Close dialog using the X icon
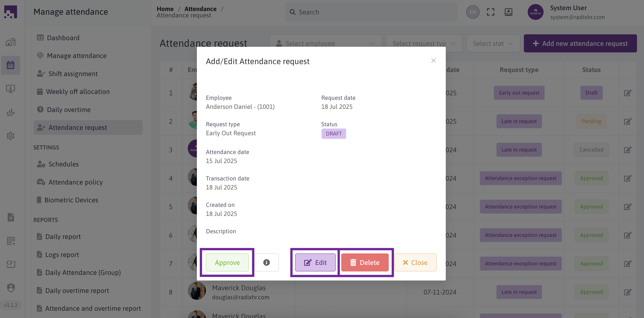Image resolution: width=644 pixels, height=318 pixels. click(433, 61)
